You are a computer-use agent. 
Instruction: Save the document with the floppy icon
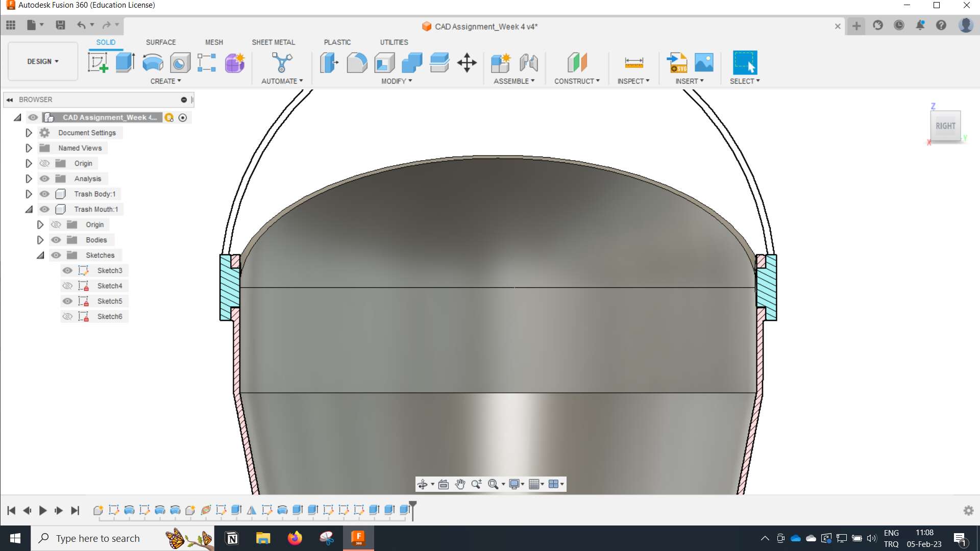tap(60, 25)
